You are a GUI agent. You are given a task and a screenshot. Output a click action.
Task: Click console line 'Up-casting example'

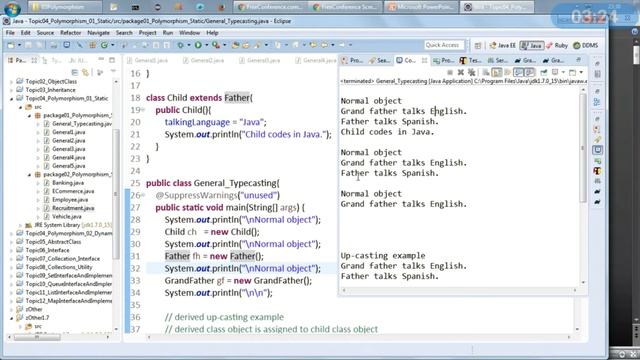click(383, 256)
